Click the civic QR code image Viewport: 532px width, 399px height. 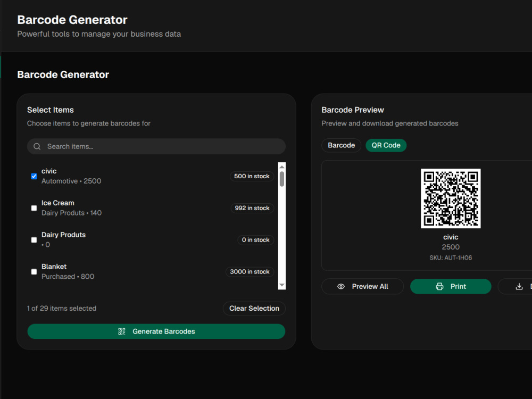451,198
